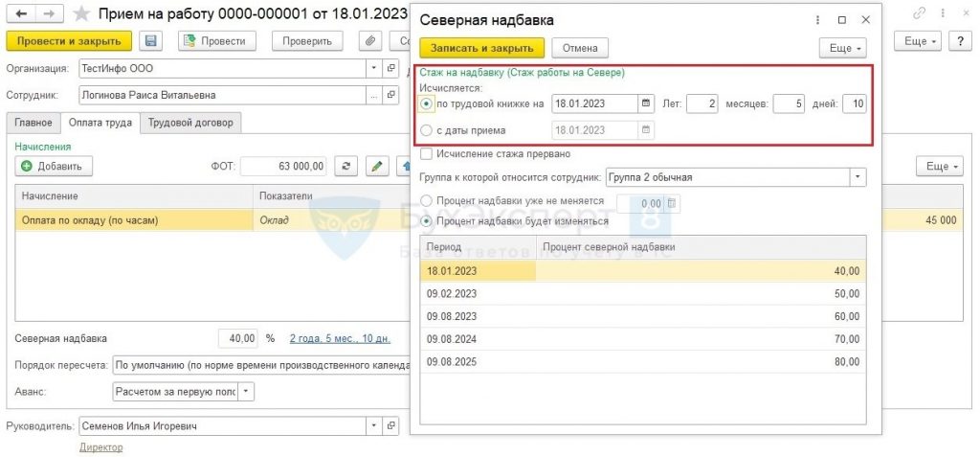Select the 09.08.2025 period row
The height and width of the screenshot is (457, 980).
pyautogui.click(x=643, y=362)
